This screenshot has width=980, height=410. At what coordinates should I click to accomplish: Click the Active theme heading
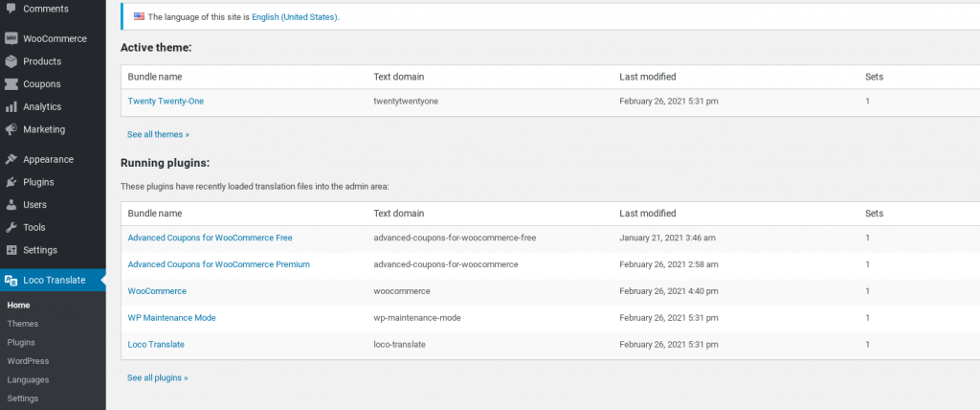156,47
